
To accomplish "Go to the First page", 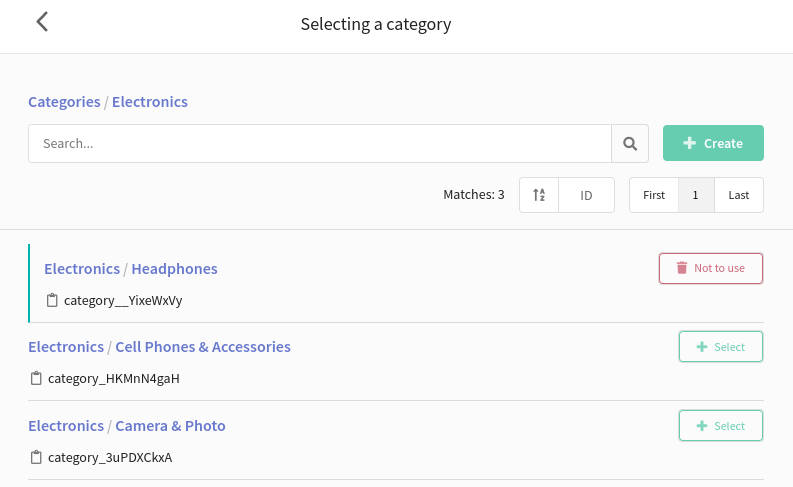I will tap(653, 195).
